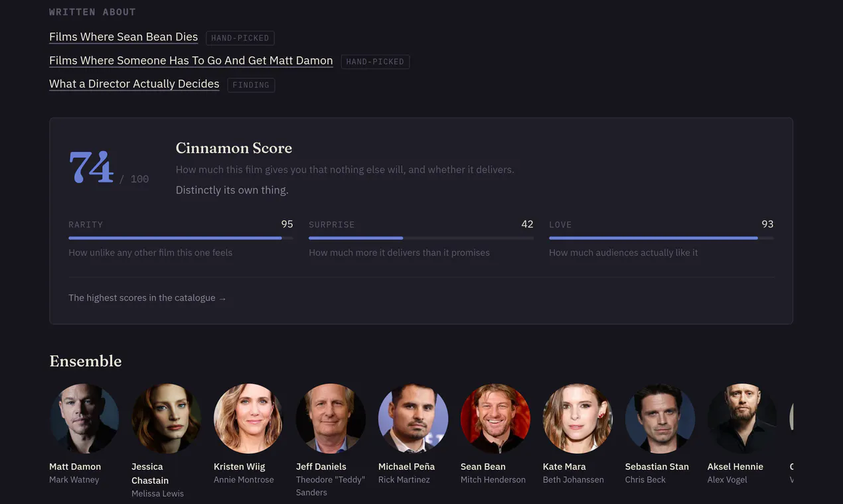
Task: Select the Michael Peña cast name
Action: click(x=406, y=466)
